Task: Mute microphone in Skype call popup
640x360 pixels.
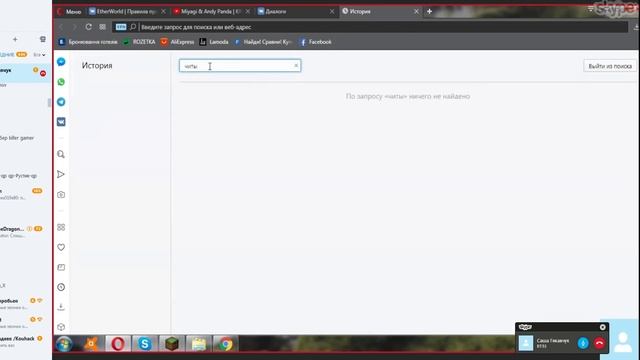Action: click(583, 343)
